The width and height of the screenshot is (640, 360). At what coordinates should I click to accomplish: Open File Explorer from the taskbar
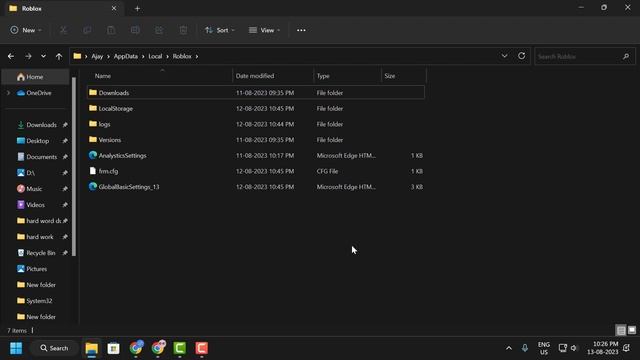point(92,348)
